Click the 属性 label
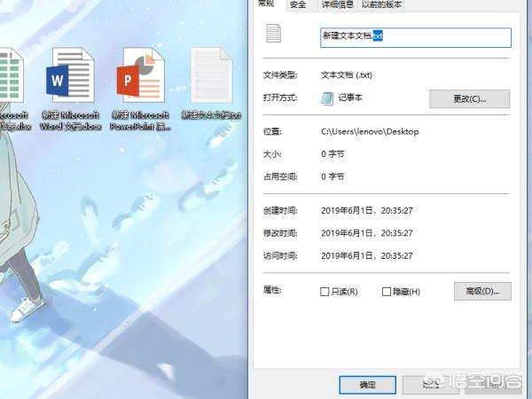This screenshot has height=399, width=532. pyautogui.click(x=272, y=290)
